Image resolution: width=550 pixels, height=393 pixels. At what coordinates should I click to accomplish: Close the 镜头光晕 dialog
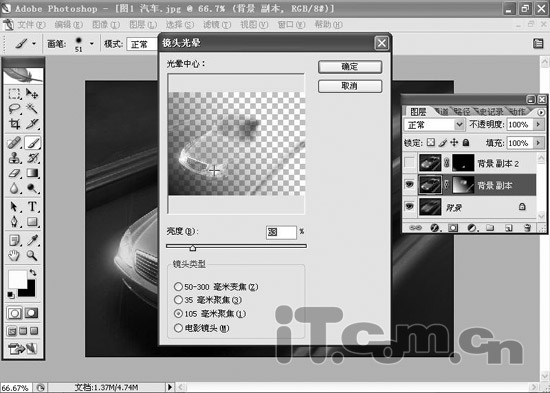(381, 44)
